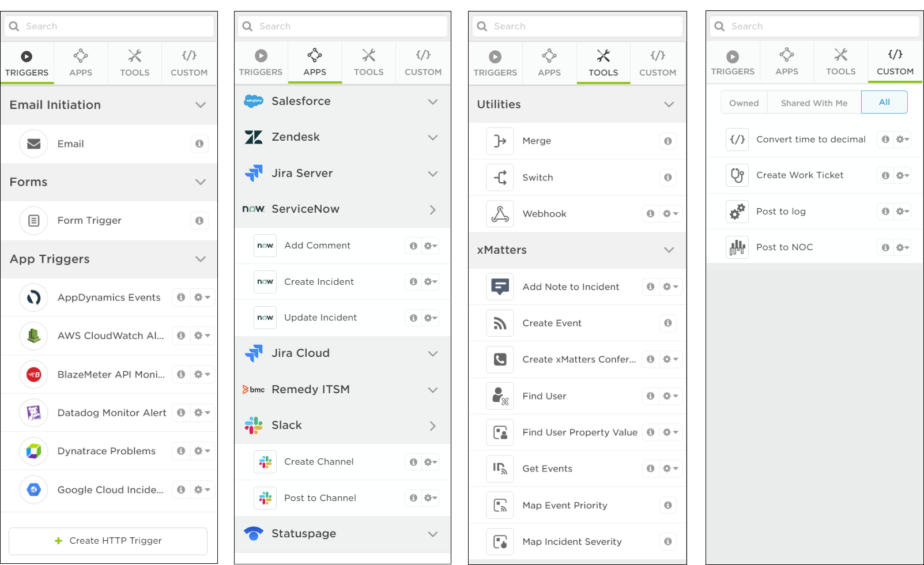Select the Datadog Monitor Alert icon
The height and width of the screenshot is (565, 924).
pyautogui.click(x=33, y=413)
